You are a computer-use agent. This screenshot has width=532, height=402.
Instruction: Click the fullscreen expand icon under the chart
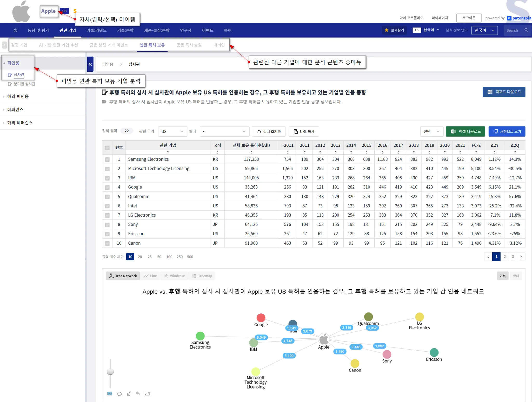click(147, 394)
